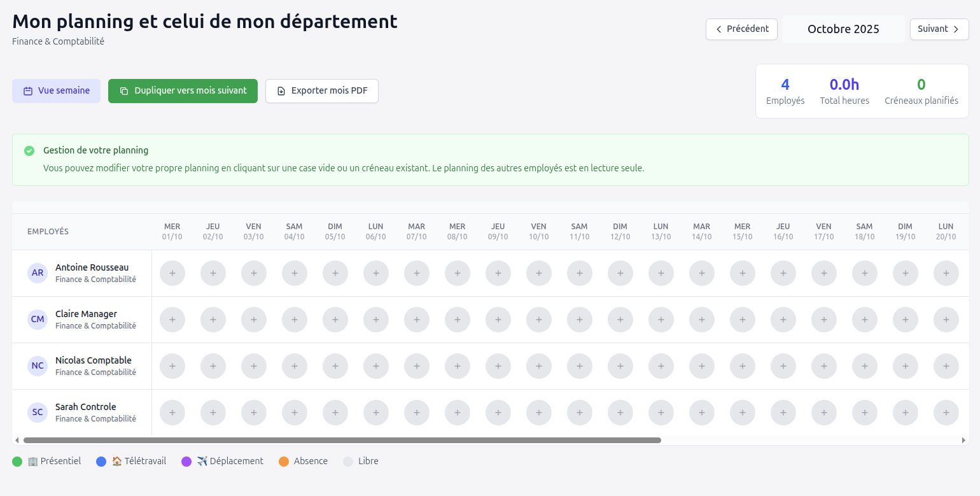Add slot for Nicolas Comptable on 10/10
The height and width of the screenshot is (496, 980).
[539, 366]
